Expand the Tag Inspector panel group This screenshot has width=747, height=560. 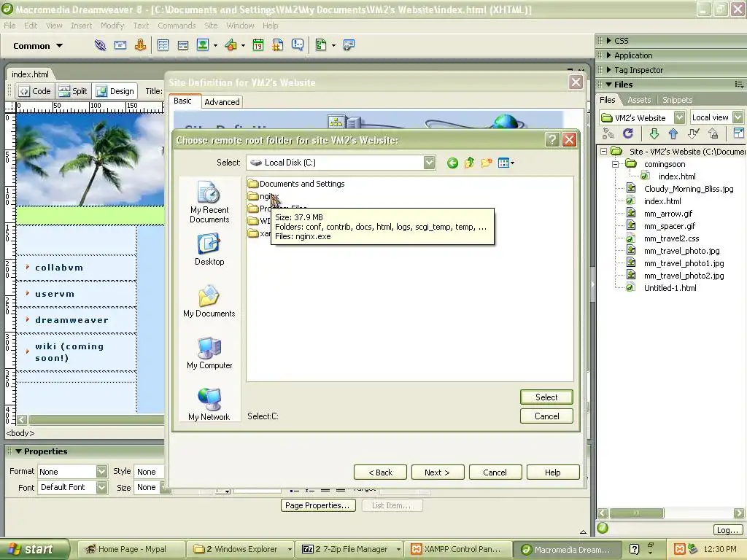pos(609,70)
